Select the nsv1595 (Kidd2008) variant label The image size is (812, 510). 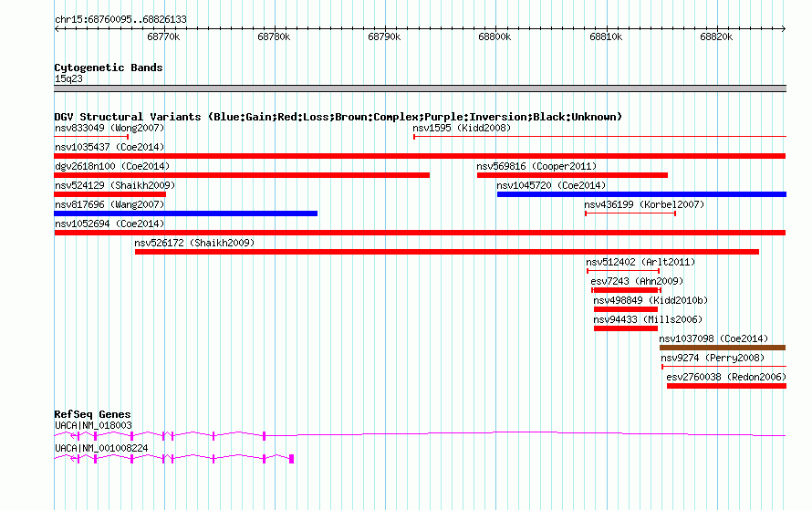pos(462,128)
